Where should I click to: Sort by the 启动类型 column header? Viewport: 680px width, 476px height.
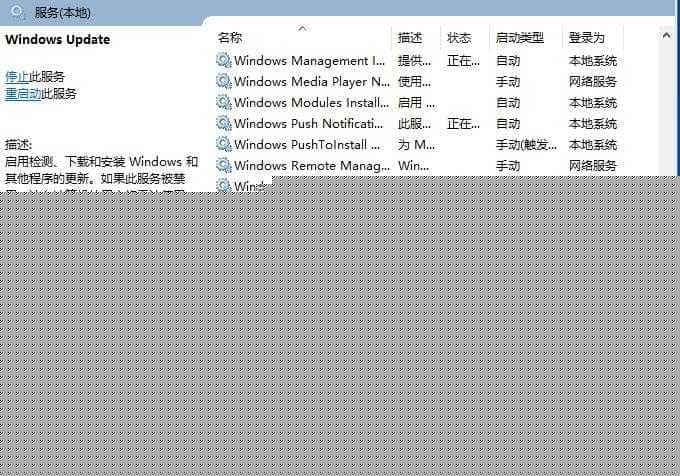coord(520,38)
